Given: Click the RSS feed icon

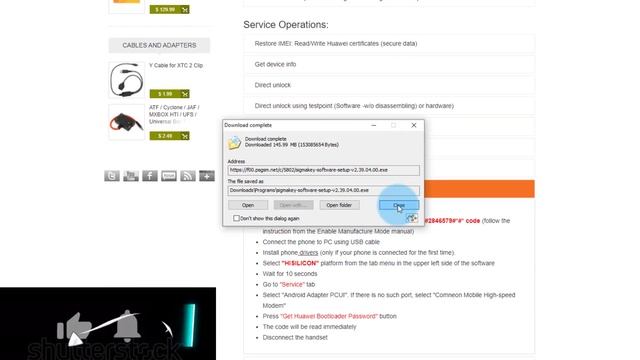Looking at the screenshot, I should tap(188, 176).
